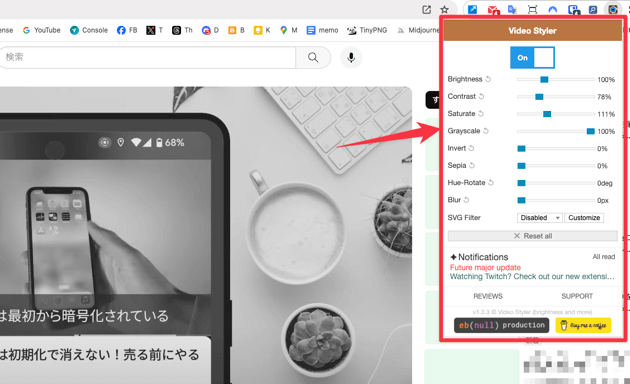630x384 pixels.
Task: Adjust the Grayscale slider
Action: pyautogui.click(x=556, y=131)
